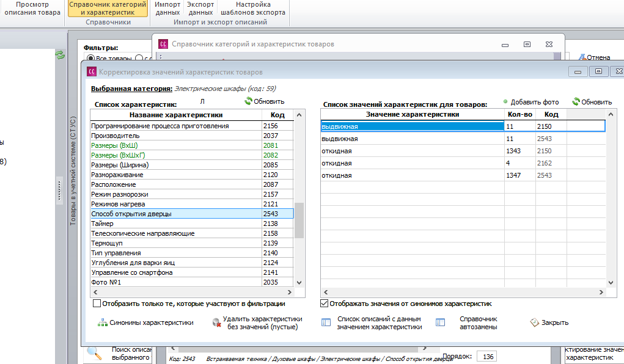The width and height of the screenshot is (624, 364).
Task: Click the 'Значение характеристики' column header
Action: tap(413, 114)
